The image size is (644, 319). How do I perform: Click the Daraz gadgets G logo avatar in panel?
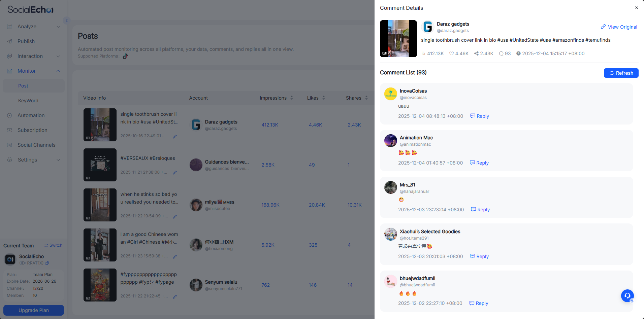click(x=428, y=27)
